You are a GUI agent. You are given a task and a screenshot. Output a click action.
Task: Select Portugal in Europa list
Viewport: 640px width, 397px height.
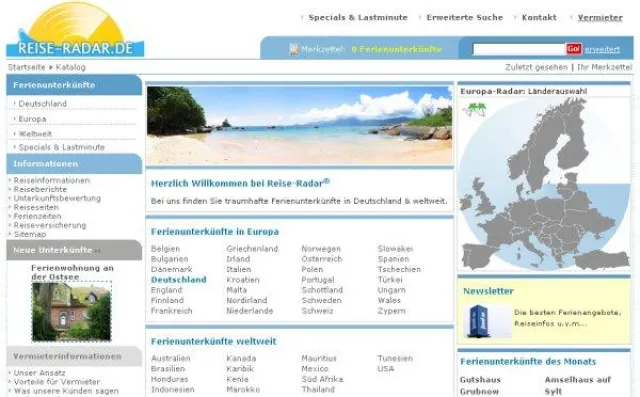tap(318, 279)
